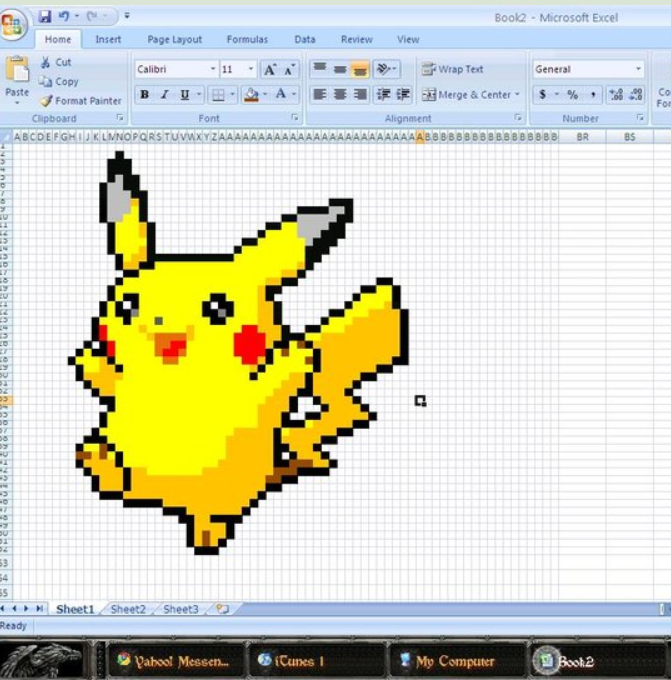Screen dimensions: 671x680
Task: Undo the last action
Action: [64, 16]
